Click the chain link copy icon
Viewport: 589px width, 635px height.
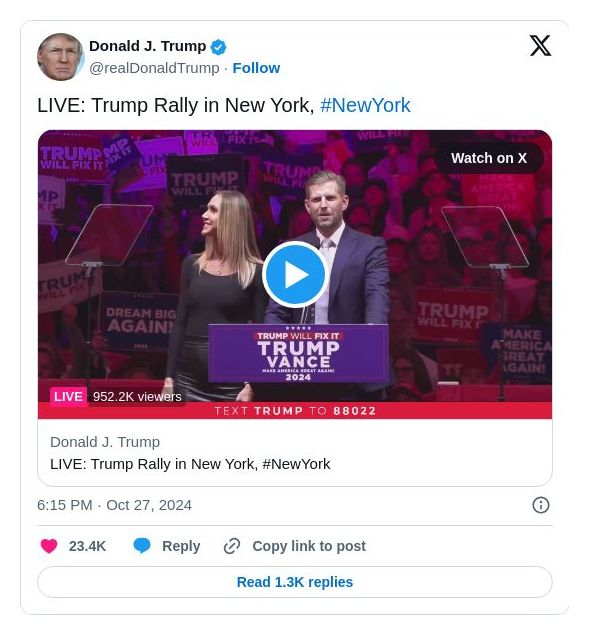(232, 546)
